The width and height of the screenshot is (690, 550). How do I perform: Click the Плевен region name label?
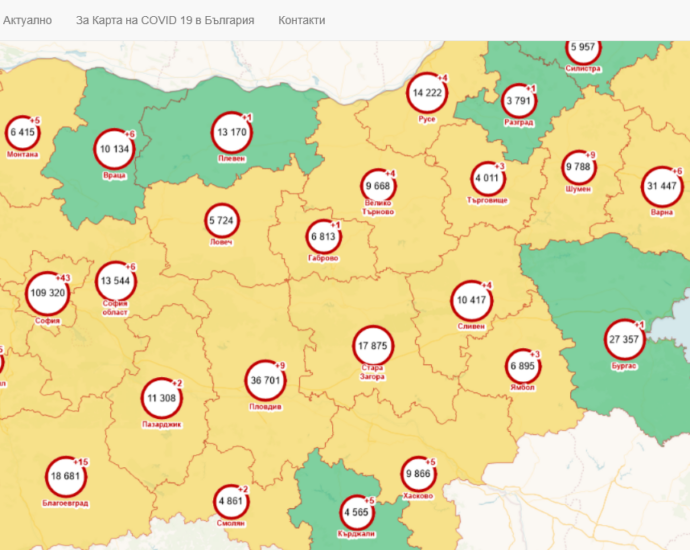[231, 158]
